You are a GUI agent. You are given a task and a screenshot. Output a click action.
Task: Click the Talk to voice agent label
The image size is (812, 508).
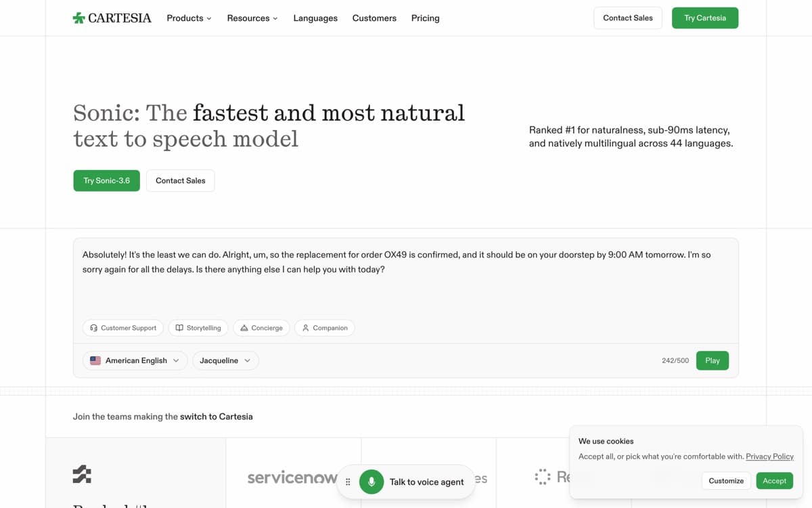[x=426, y=482]
